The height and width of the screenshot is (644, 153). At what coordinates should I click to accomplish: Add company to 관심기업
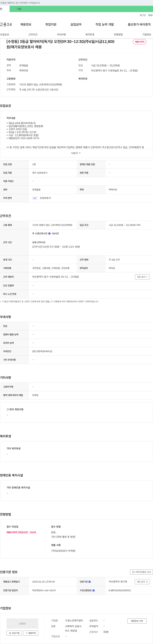(x=14, y=633)
